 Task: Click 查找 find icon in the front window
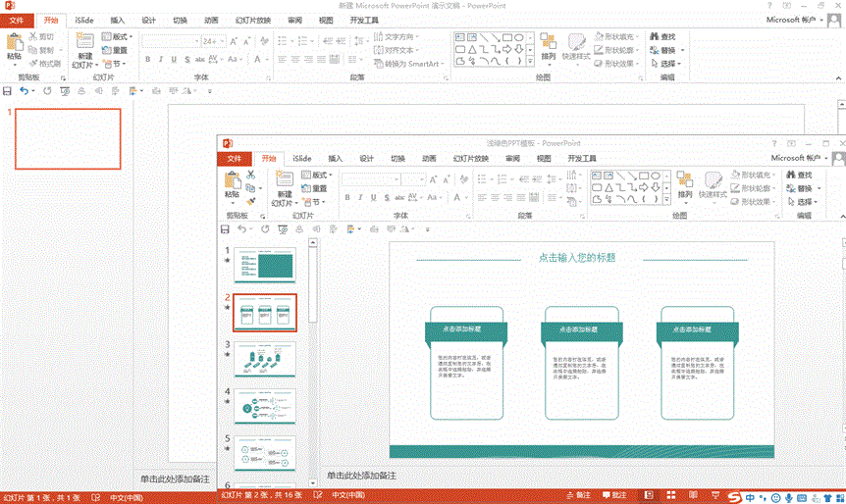tap(798, 175)
